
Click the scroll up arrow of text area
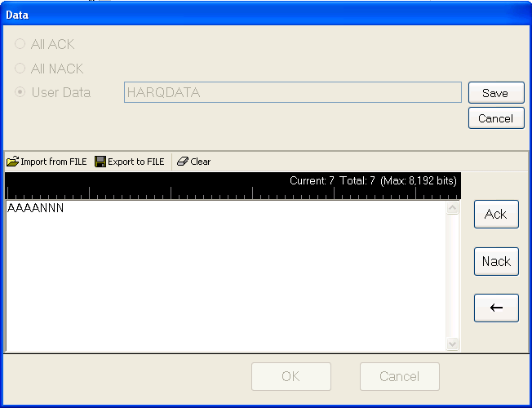[452, 208]
